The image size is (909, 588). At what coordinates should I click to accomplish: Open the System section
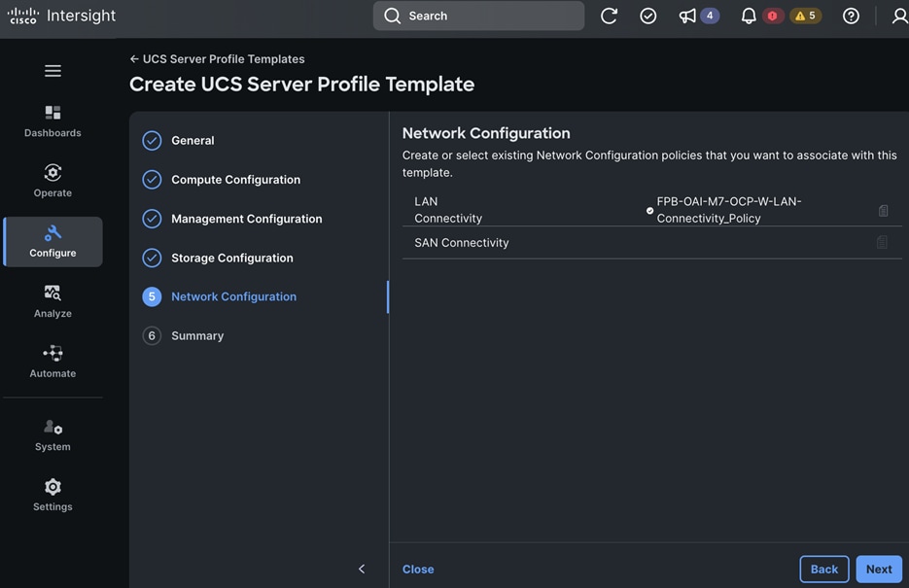[52, 435]
